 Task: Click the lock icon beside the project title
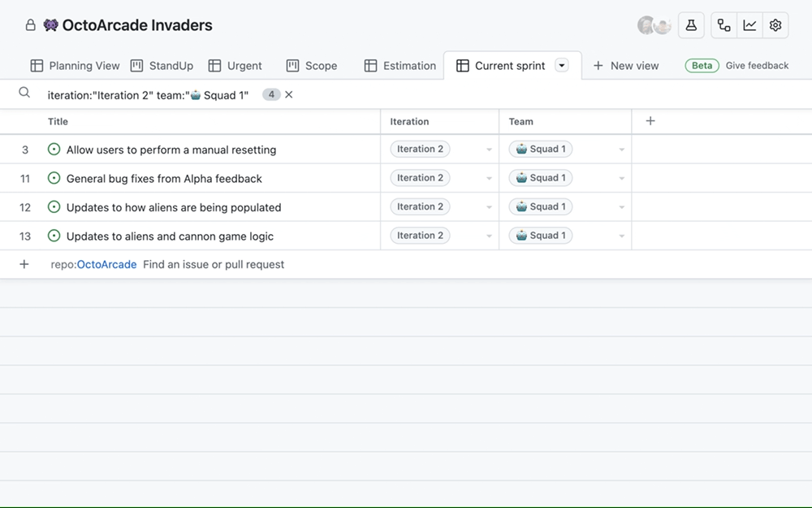tap(31, 25)
